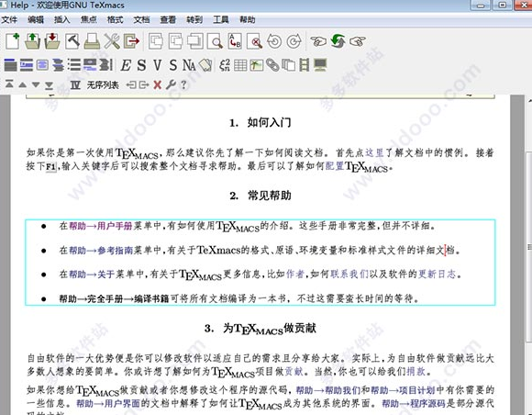Go forward using right-pointing hand icon
This screenshot has height=415, width=532.
tap(358, 41)
